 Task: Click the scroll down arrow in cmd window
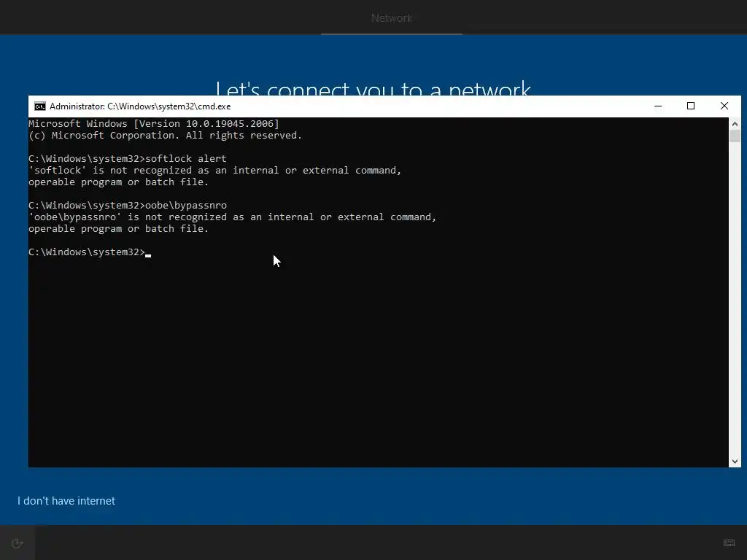[x=735, y=461]
